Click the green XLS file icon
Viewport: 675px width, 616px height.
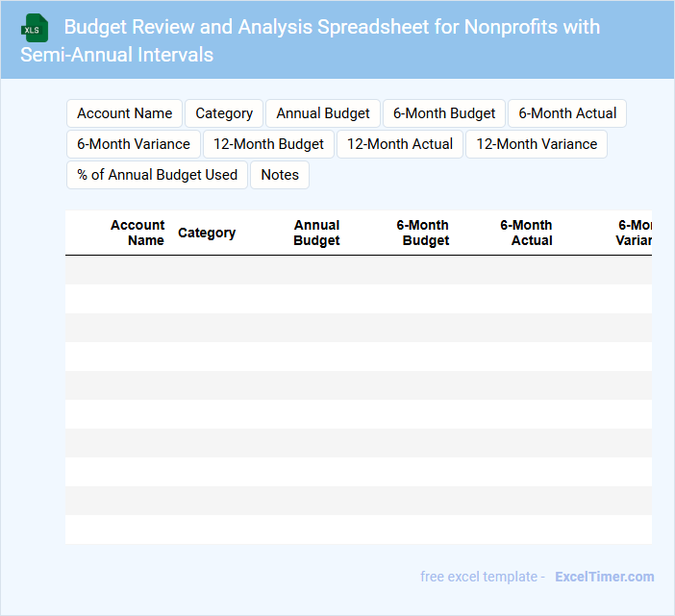[35, 29]
